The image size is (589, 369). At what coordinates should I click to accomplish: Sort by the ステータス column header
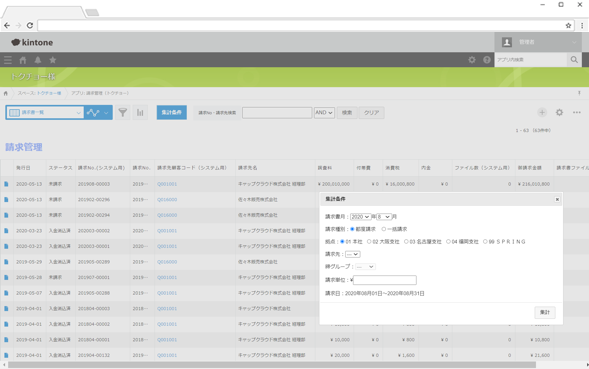(60, 168)
